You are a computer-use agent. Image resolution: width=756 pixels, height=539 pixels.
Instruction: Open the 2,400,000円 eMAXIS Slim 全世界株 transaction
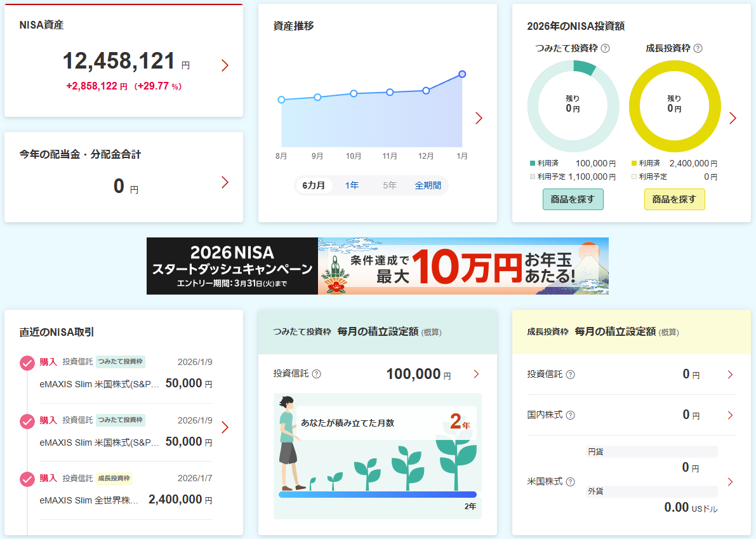point(126,500)
